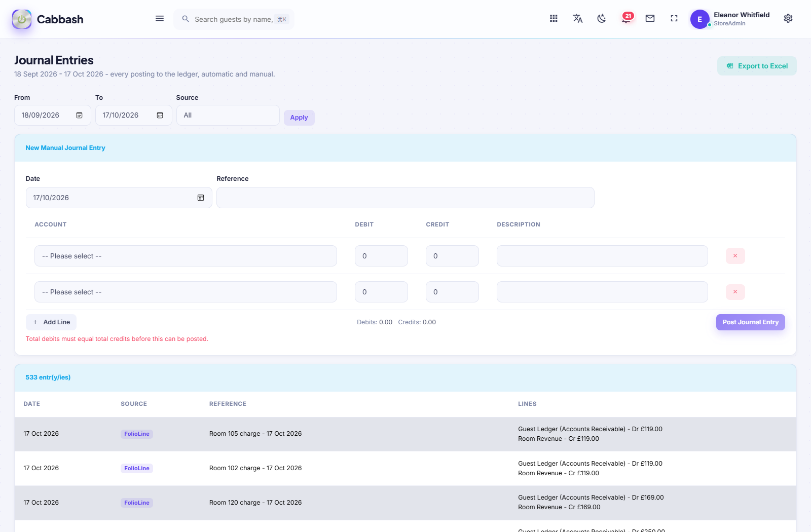Remove the first journal line
The width and height of the screenshot is (811, 532).
pos(735,256)
